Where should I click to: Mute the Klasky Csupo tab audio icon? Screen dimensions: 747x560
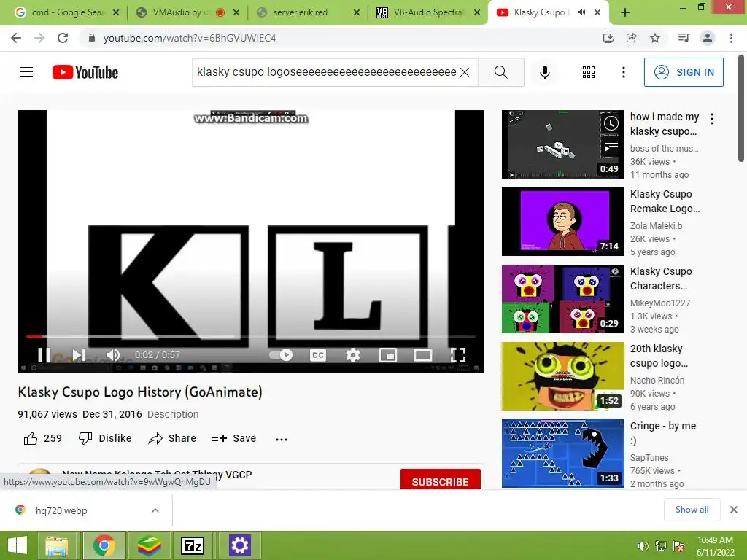(581, 12)
